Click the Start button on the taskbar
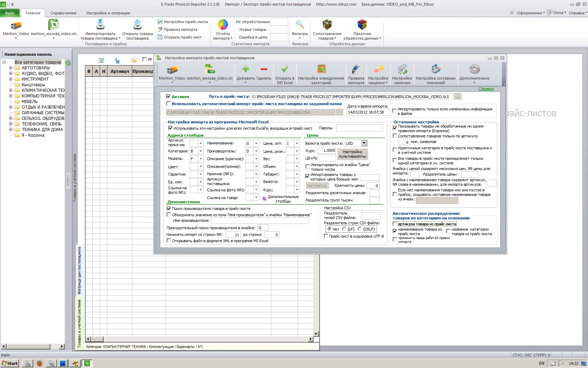This screenshot has width=588, height=368. [10, 363]
